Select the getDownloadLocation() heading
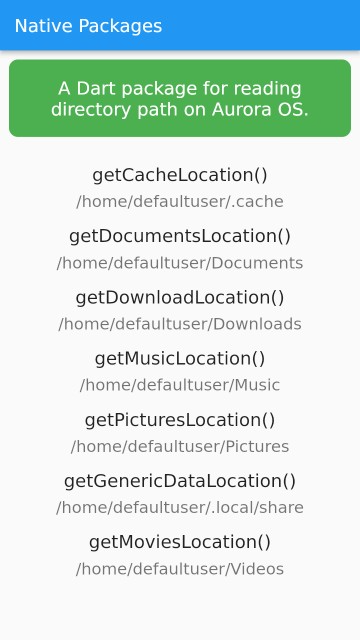The width and height of the screenshot is (360, 640). (180, 298)
